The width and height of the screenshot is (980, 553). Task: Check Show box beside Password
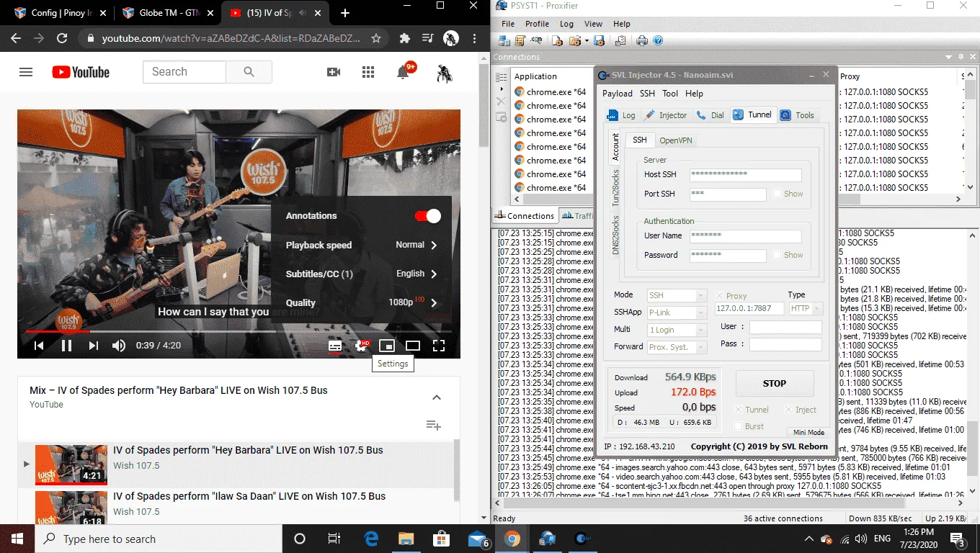777,255
